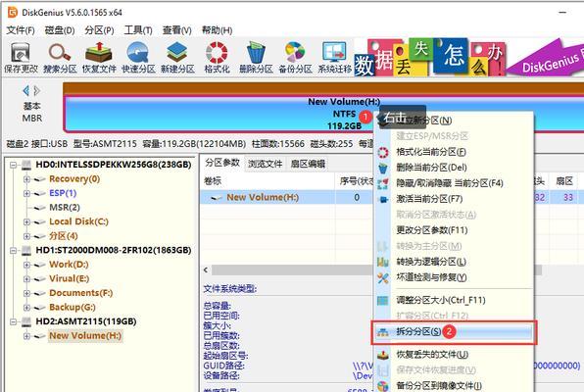Go to next disk with right arrow

pos(36,90)
